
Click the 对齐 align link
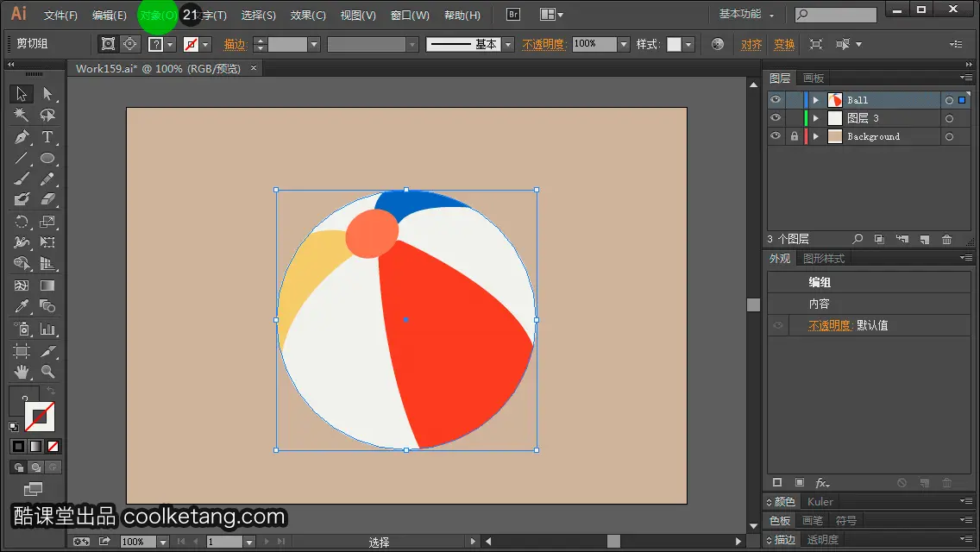point(751,44)
